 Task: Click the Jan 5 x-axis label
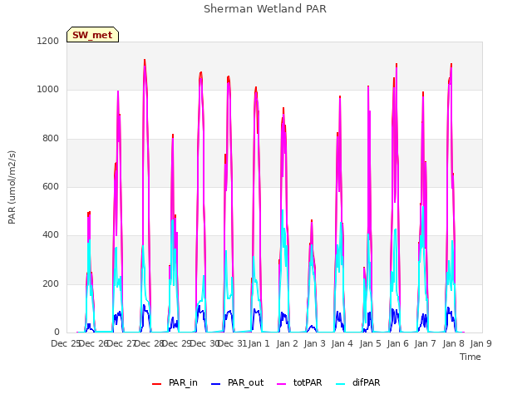[370, 343]
